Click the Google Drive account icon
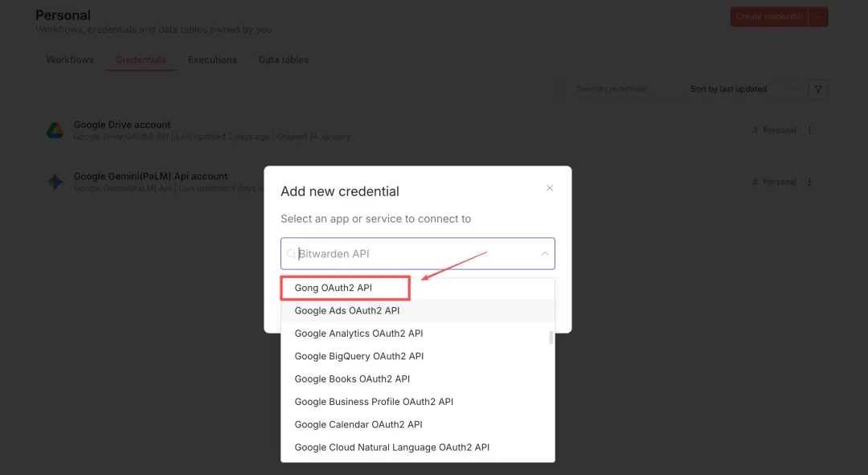868x475 pixels. click(x=55, y=130)
